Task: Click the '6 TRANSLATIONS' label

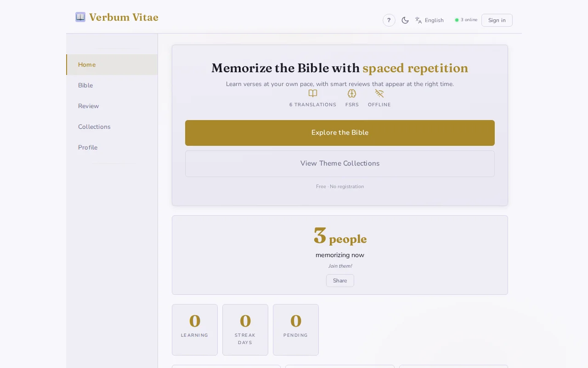Action: [x=313, y=105]
